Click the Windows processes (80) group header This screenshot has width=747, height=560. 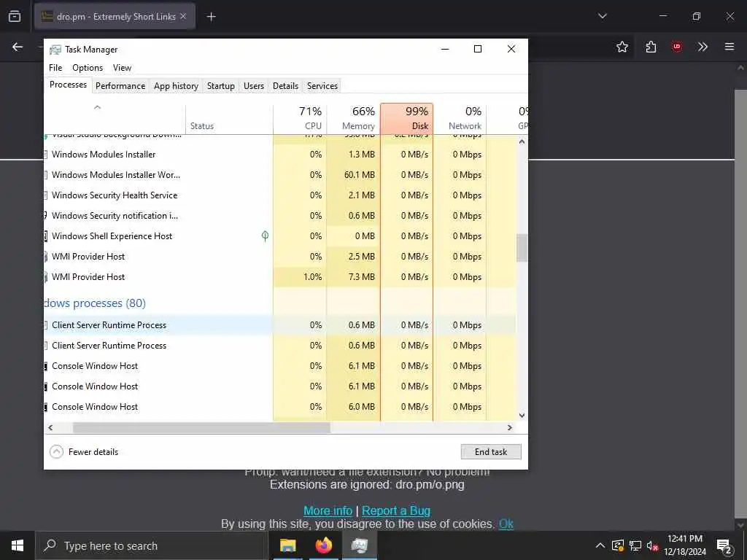coord(95,303)
